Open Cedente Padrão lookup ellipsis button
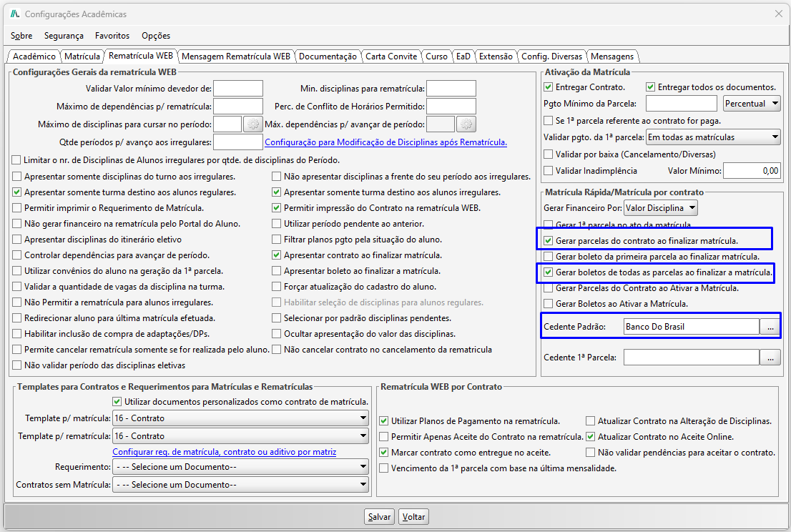This screenshot has width=791, height=532. [x=770, y=327]
